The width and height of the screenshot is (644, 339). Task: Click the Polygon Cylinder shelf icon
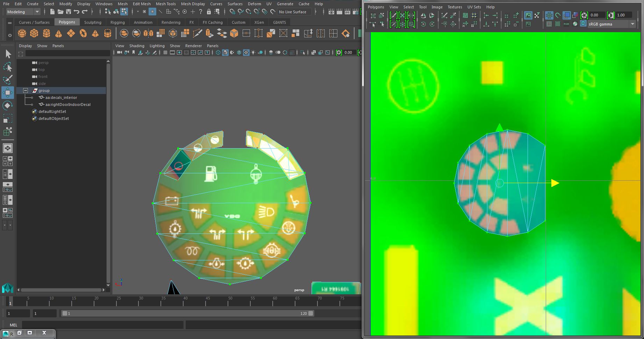pos(46,34)
